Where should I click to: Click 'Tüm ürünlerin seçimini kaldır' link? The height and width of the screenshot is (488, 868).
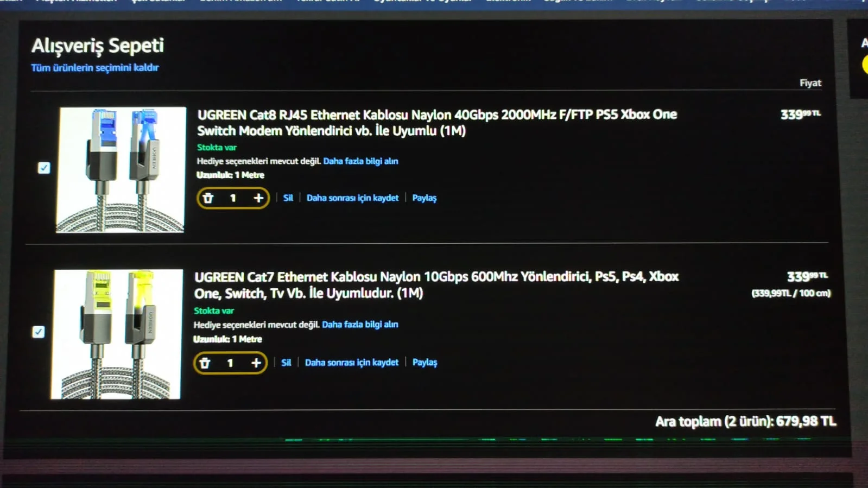95,68
